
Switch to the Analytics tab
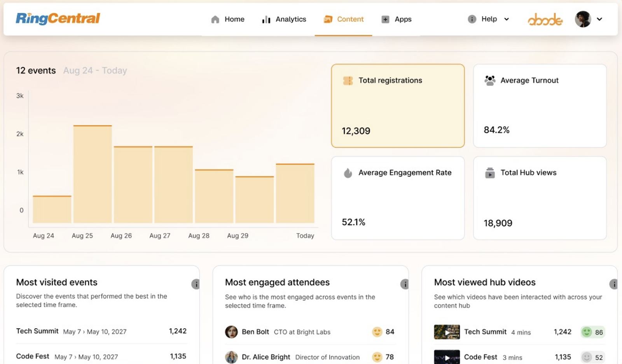coord(284,19)
